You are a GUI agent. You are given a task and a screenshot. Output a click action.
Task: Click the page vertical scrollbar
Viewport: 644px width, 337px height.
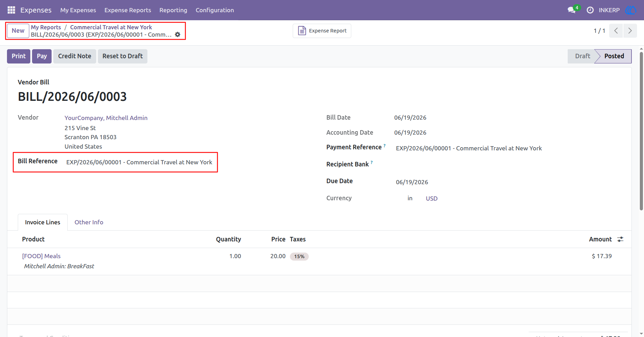(641, 131)
